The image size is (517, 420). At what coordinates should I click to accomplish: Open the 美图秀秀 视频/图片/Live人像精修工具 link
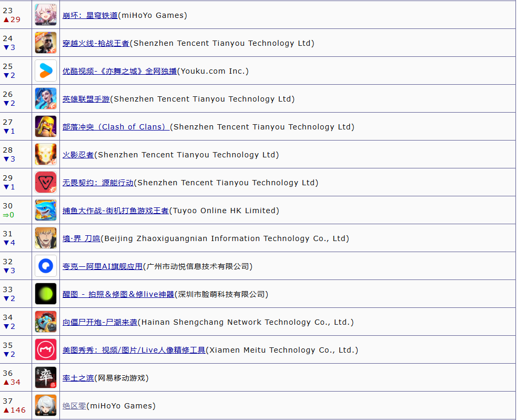click(x=134, y=349)
